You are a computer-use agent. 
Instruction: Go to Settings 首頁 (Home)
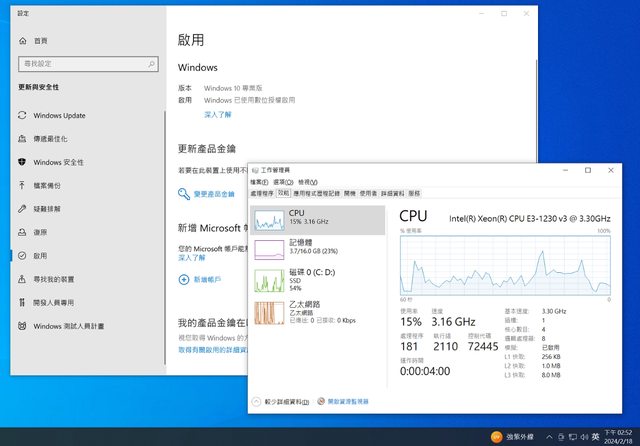pos(33,41)
